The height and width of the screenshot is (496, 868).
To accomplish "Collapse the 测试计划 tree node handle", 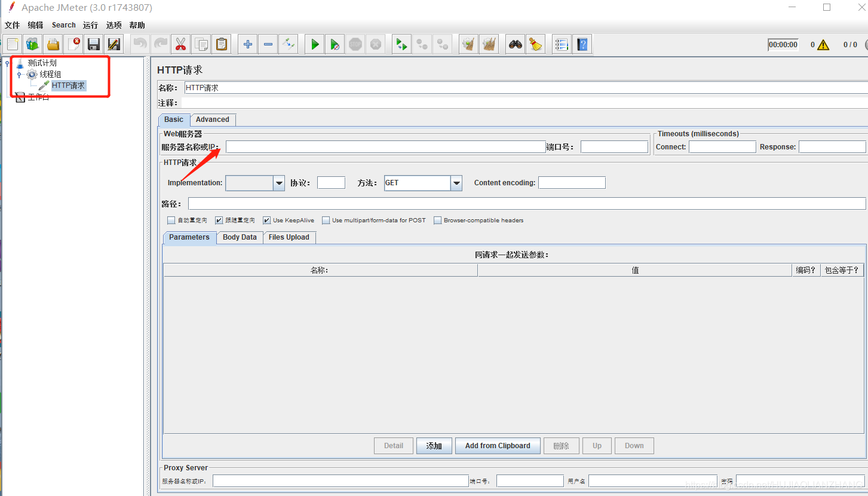I will click(7, 63).
